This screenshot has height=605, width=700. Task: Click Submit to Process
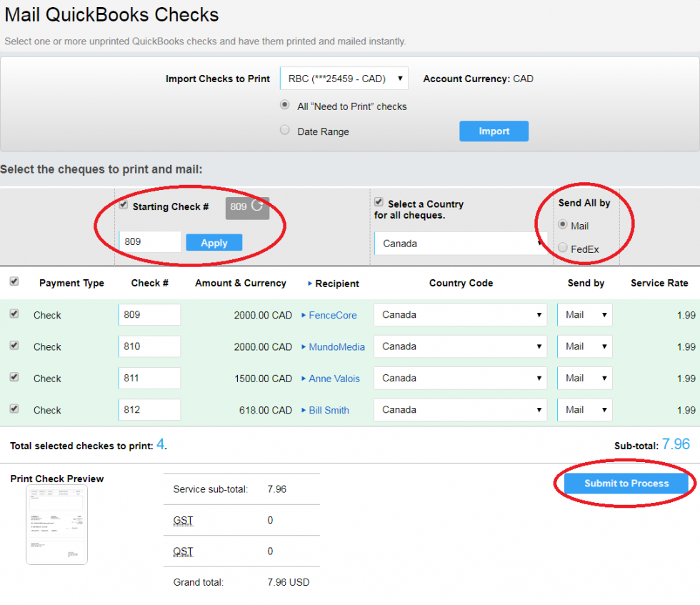pos(624,483)
